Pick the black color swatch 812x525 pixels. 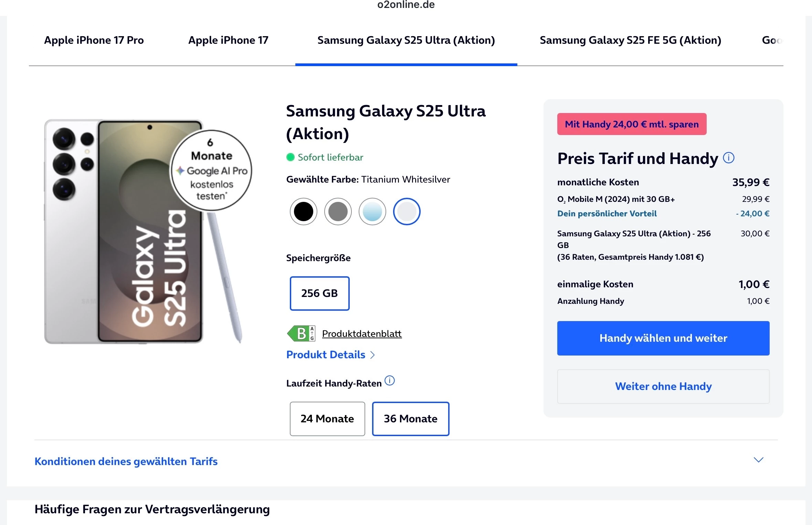[303, 212]
